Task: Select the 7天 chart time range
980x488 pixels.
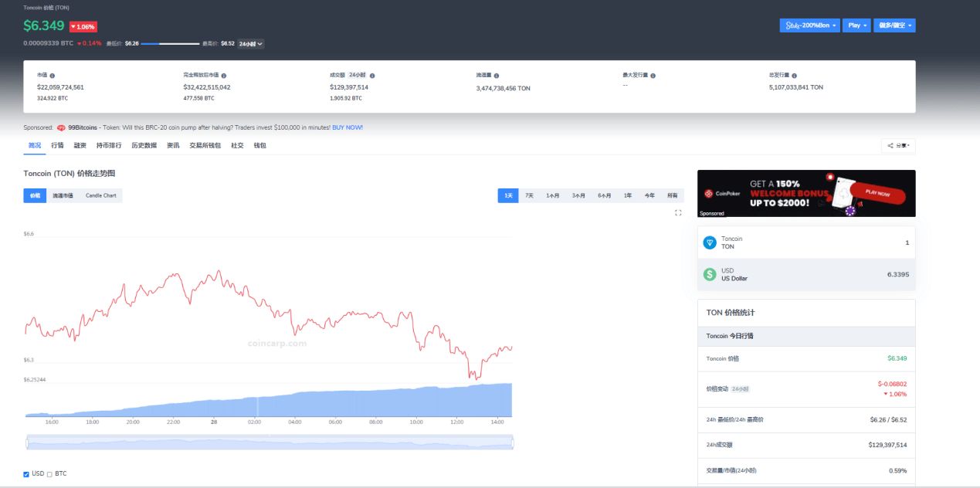Action: tap(529, 195)
